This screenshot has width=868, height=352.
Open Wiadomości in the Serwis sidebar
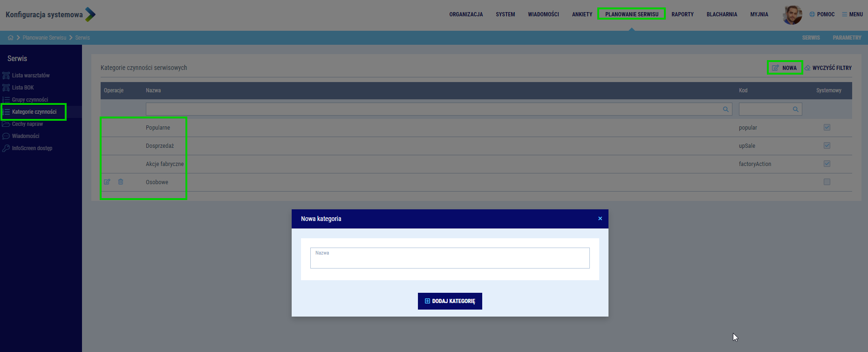(26, 136)
